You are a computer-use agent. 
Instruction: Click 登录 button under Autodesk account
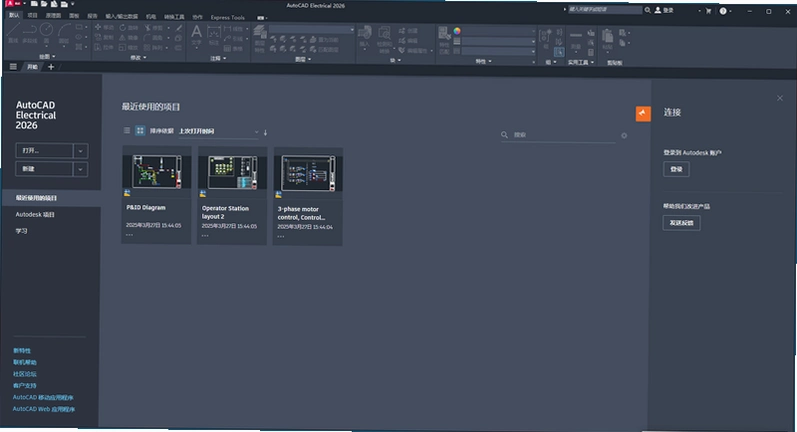677,169
